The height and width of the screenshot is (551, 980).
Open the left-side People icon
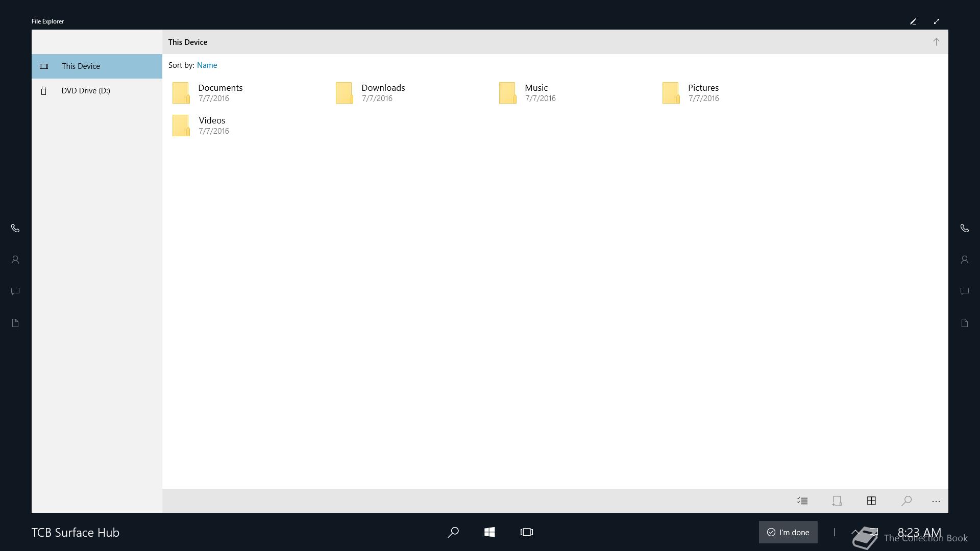[x=15, y=260]
